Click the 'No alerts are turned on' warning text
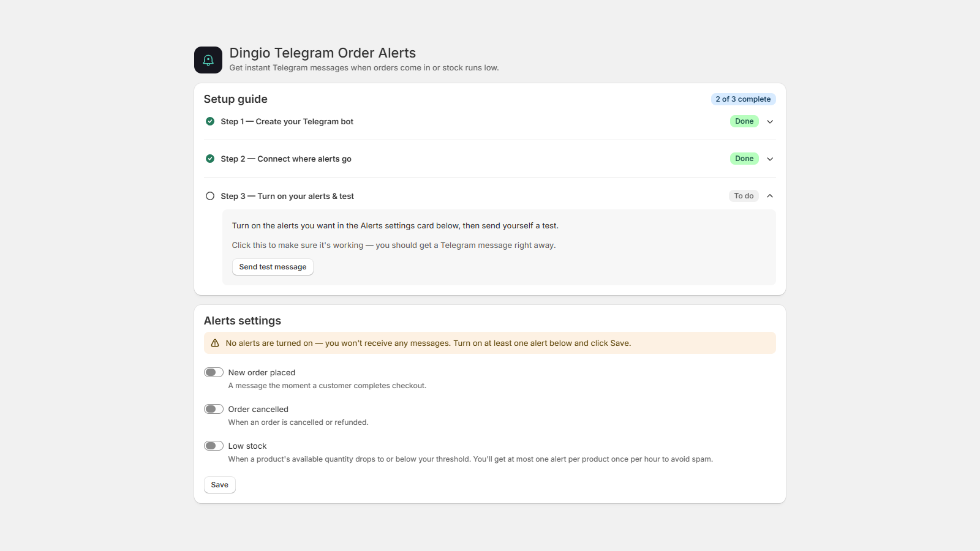This screenshot has height=551, width=980. [428, 343]
